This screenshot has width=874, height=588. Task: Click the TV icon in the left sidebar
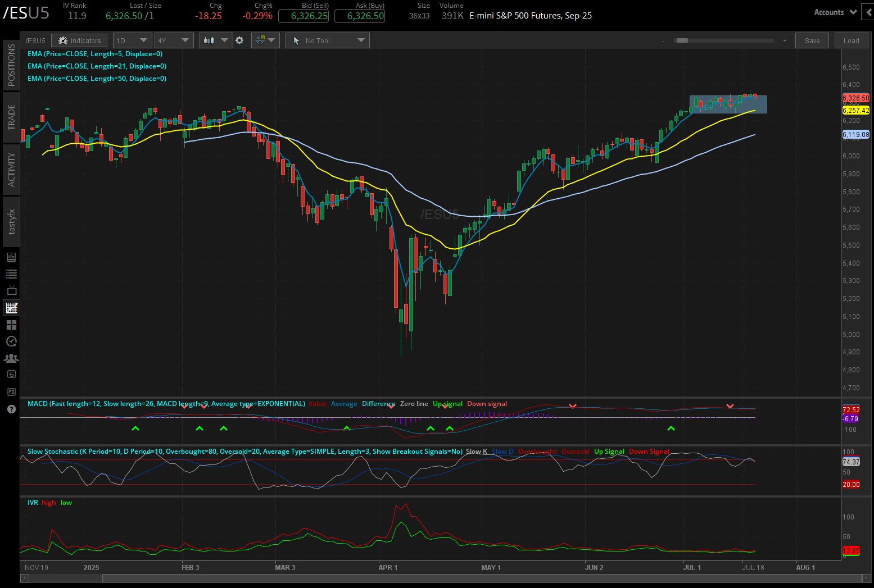(x=11, y=290)
